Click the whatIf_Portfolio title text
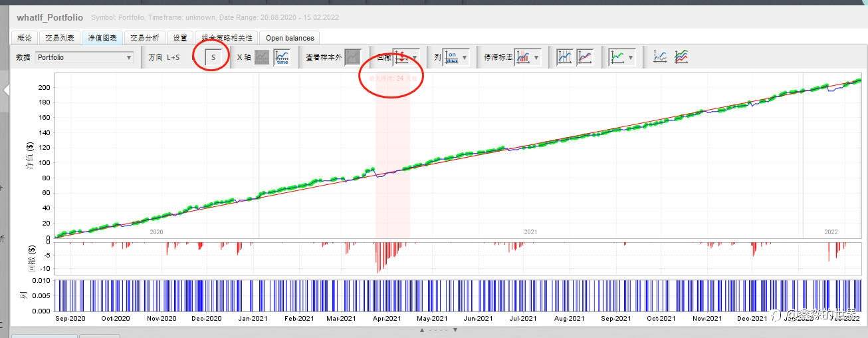 pyautogui.click(x=50, y=17)
